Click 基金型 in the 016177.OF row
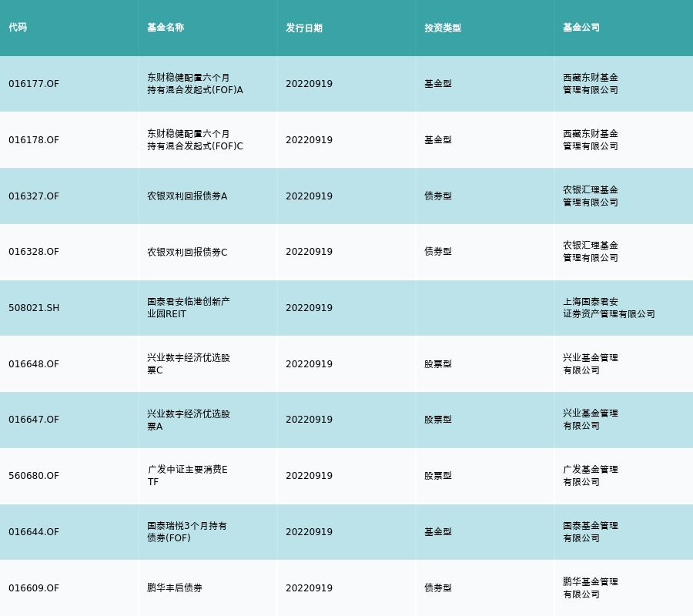The image size is (693, 616). [x=438, y=83]
